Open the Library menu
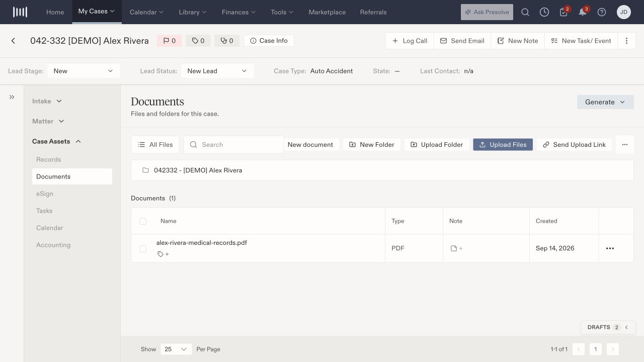The height and width of the screenshot is (362, 644). pyautogui.click(x=193, y=12)
